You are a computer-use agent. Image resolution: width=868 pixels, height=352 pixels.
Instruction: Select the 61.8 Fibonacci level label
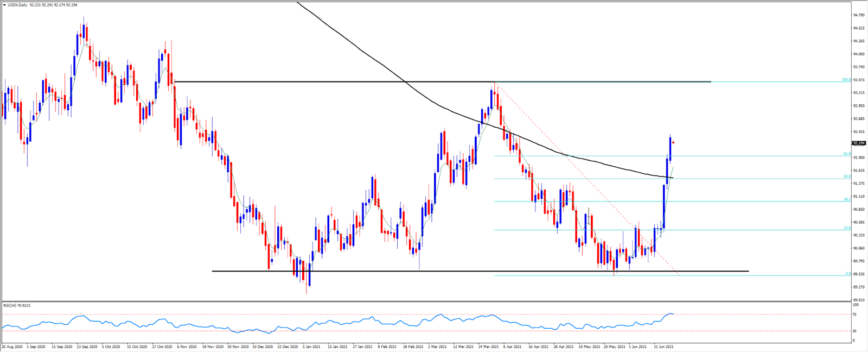click(x=847, y=154)
